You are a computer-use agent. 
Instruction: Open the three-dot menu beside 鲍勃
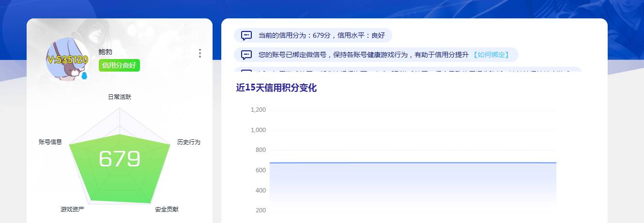[200, 53]
